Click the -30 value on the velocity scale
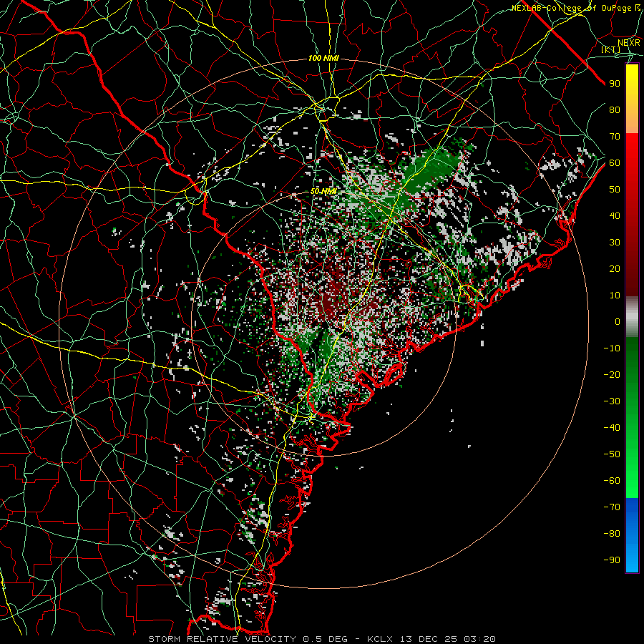644x644 pixels. [612, 401]
